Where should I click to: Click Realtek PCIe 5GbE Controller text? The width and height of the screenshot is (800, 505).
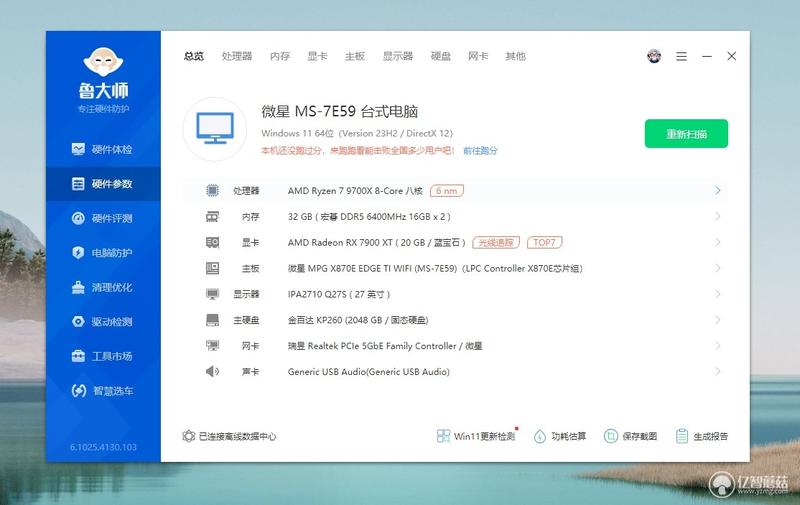(385, 346)
